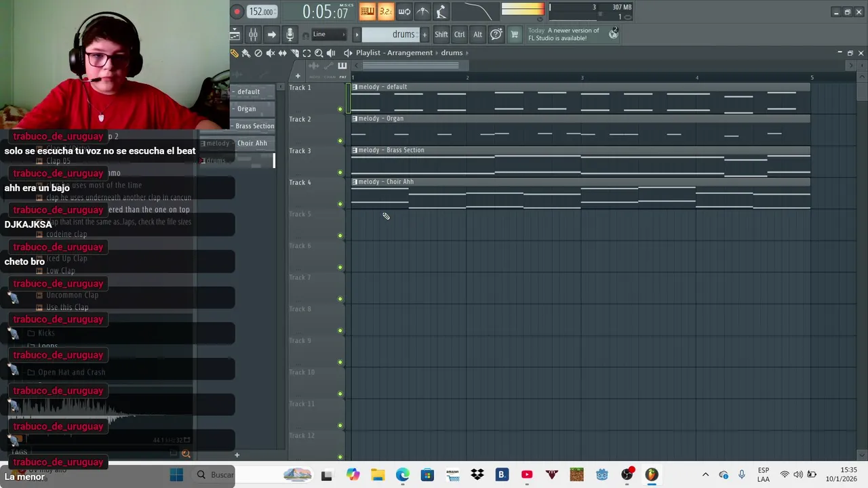Screen dimensions: 868x488
Task: Select the mute tool in playlist
Action: [271, 53]
